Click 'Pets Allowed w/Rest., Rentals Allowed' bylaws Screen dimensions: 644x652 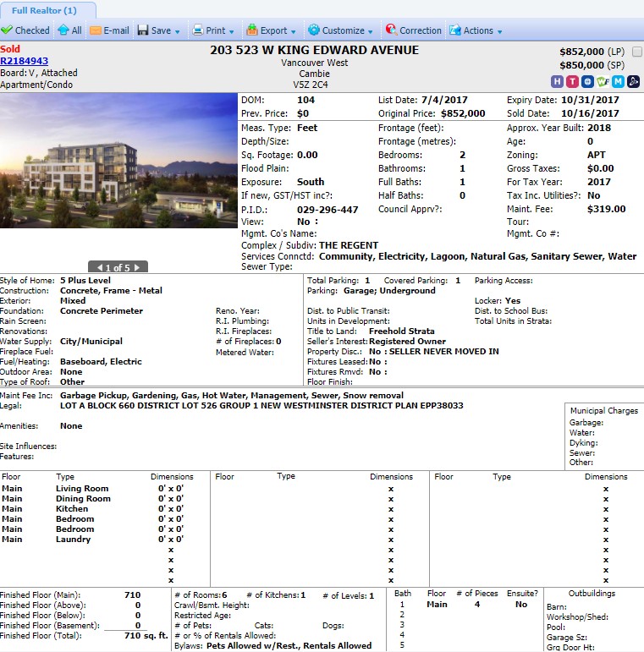(289, 646)
